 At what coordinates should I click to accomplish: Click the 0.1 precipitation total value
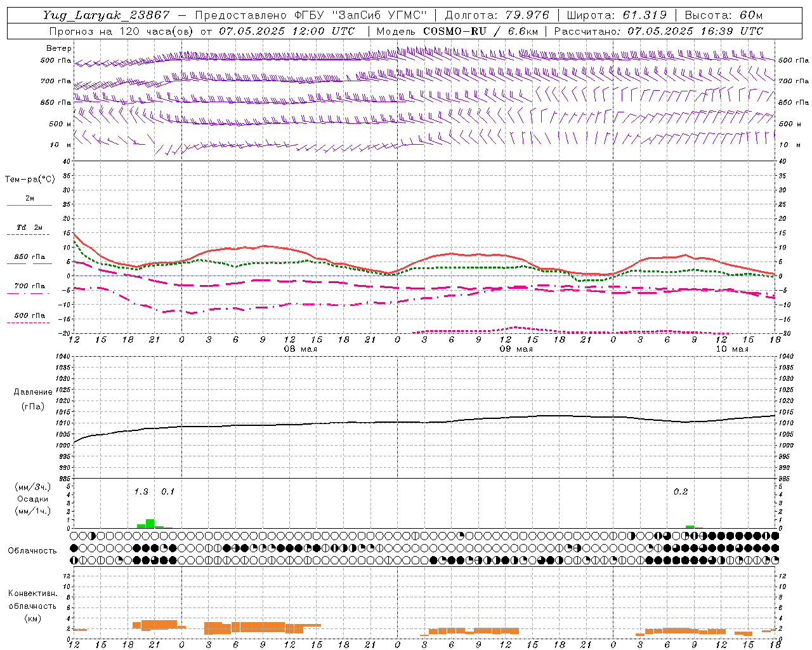[x=167, y=491]
